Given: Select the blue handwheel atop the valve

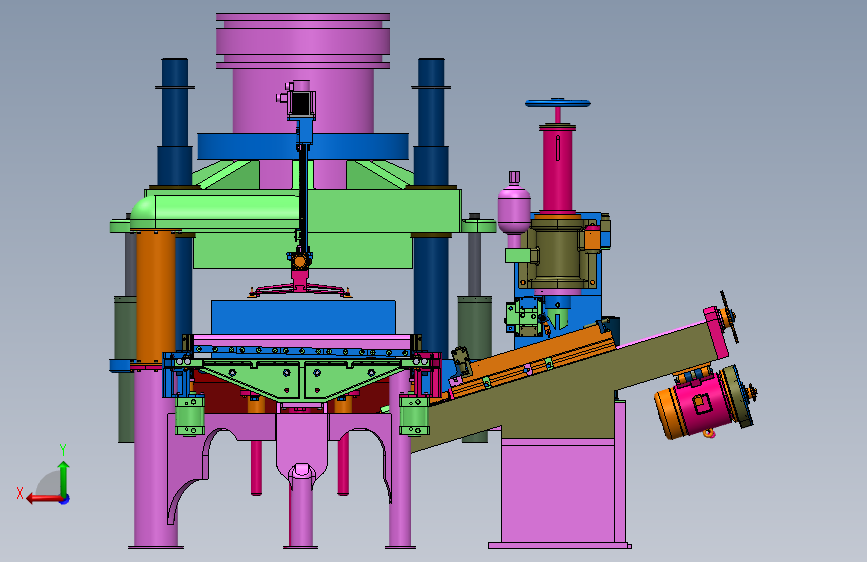Looking at the screenshot, I should click(x=557, y=103).
